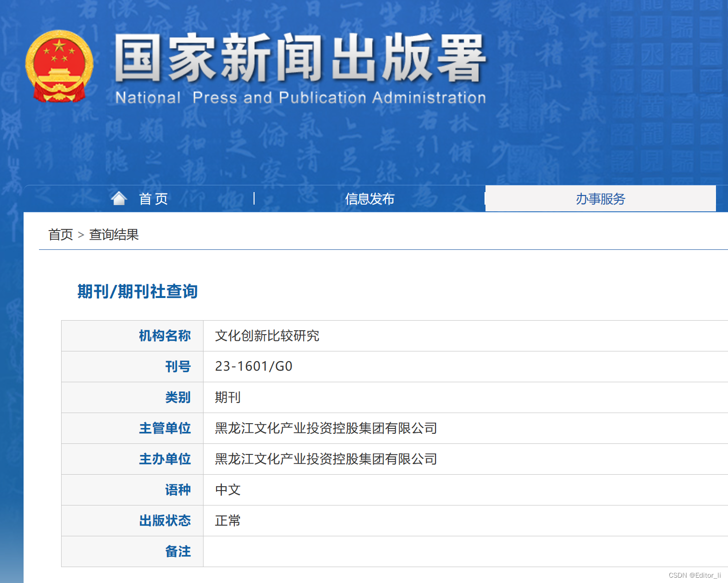The image size is (728, 583).
Task: Click the home house icon in navigation
Action: click(x=119, y=198)
